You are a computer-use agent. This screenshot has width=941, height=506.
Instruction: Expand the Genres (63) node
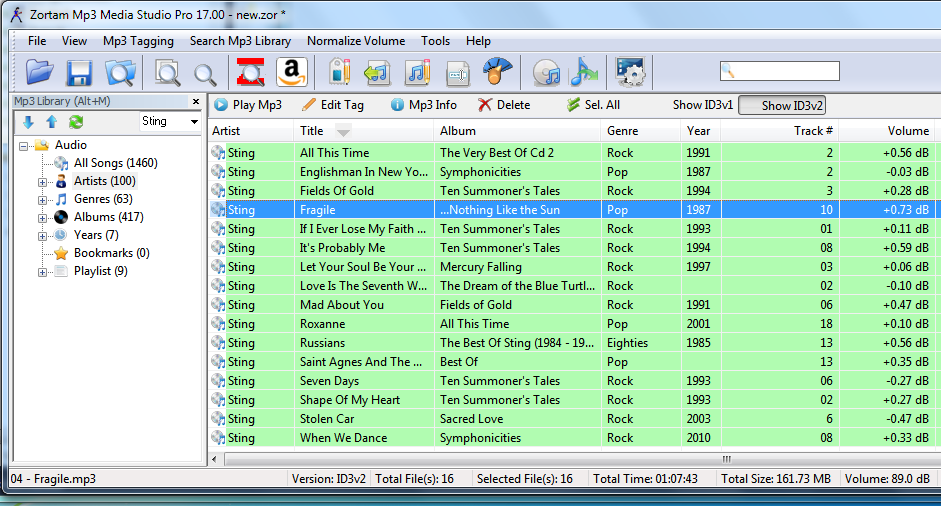[x=42, y=200]
